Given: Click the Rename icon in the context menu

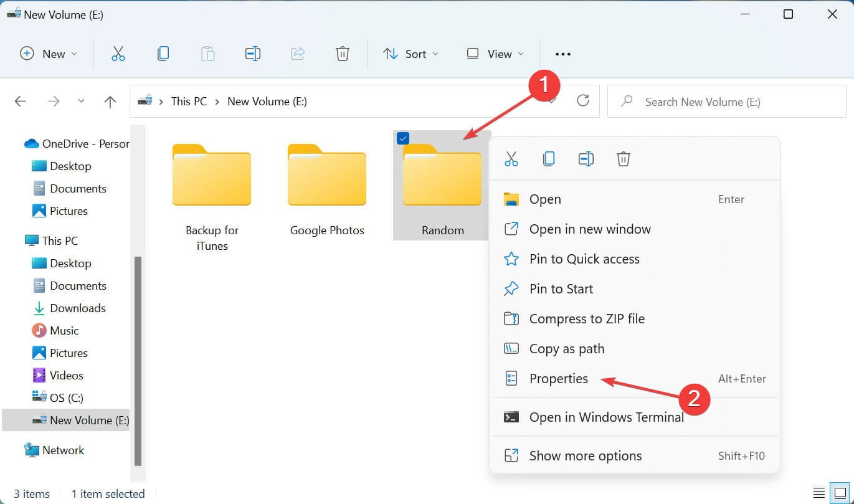Looking at the screenshot, I should (586, 159).
